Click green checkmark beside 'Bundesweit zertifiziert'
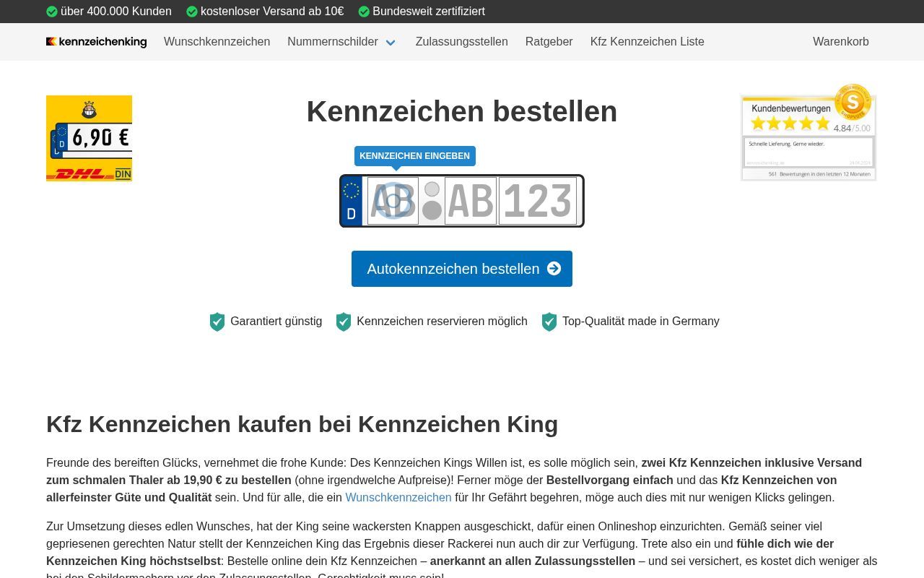The height and width of the screenshot is (578, 924). click(364, 12)
